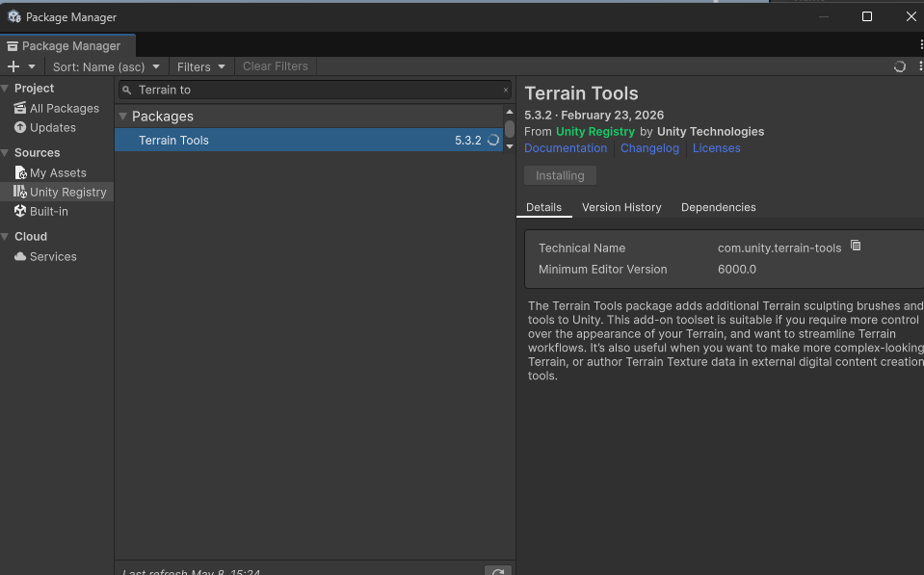Maximize the Package Manager window
The image size is (924, 575).
tap(867, 16)
